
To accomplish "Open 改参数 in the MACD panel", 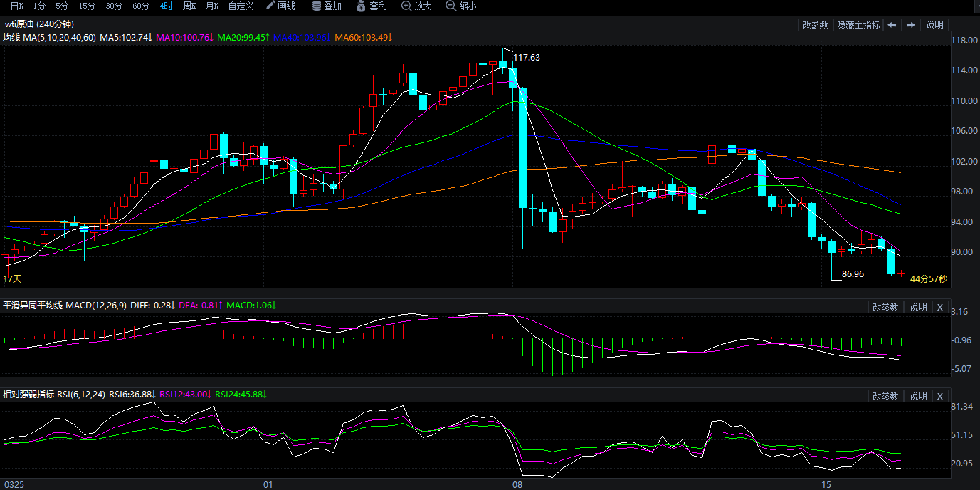I will pyautogui.click(x=885, y=307).
